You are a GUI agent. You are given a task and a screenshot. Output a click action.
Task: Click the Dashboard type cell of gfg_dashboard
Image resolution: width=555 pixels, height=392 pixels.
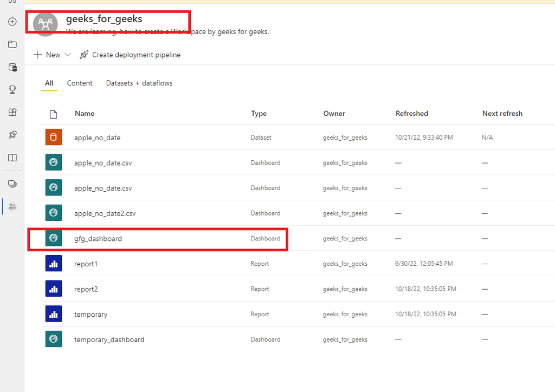[266, 239]
